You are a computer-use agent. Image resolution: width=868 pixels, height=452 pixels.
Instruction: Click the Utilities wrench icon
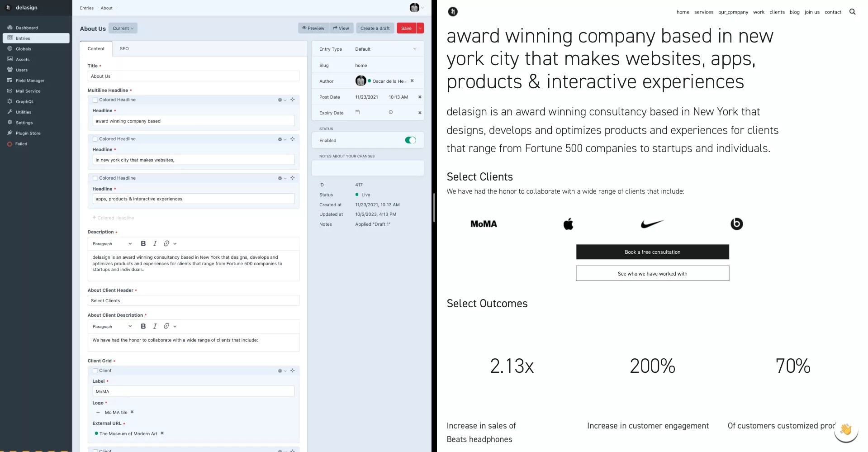click(9, 112)
